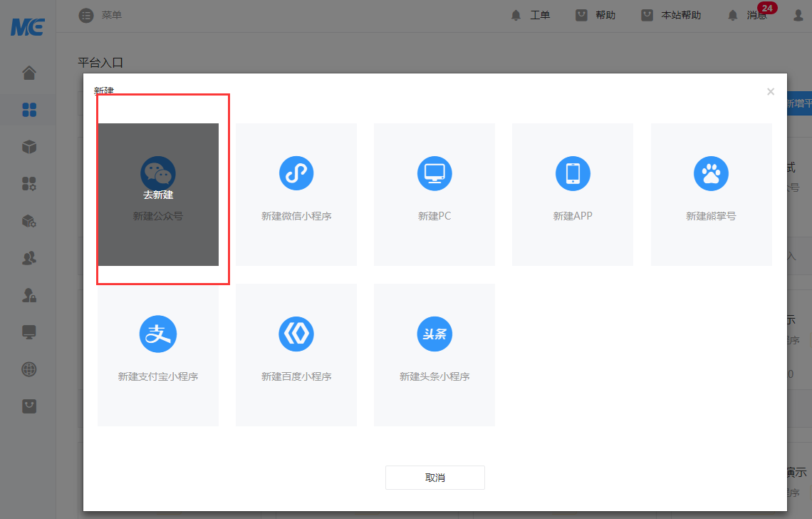Open 消息 notifications in top bar
Screen dimensions: 812x519
(756, 16)
